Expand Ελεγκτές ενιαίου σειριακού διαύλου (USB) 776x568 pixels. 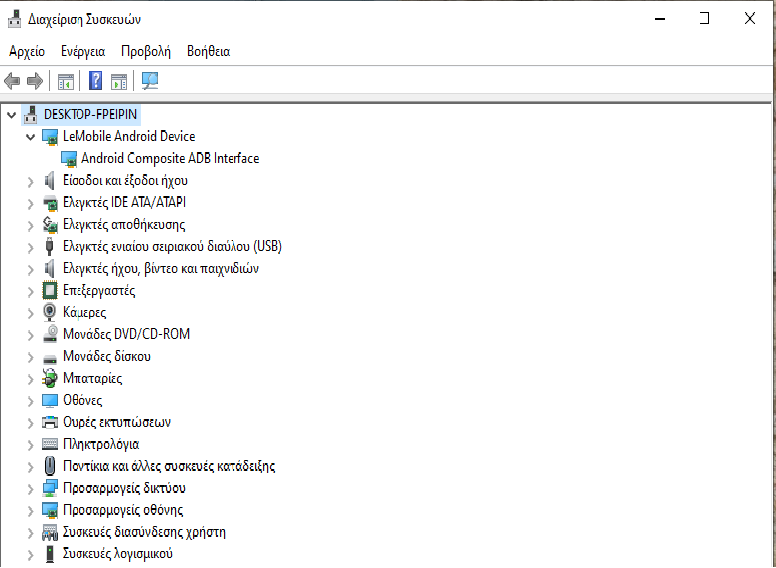(x=30, y=247)
